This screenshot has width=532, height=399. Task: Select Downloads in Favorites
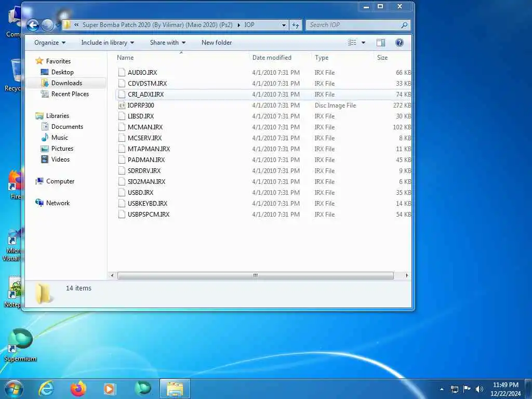click(66, 83)
